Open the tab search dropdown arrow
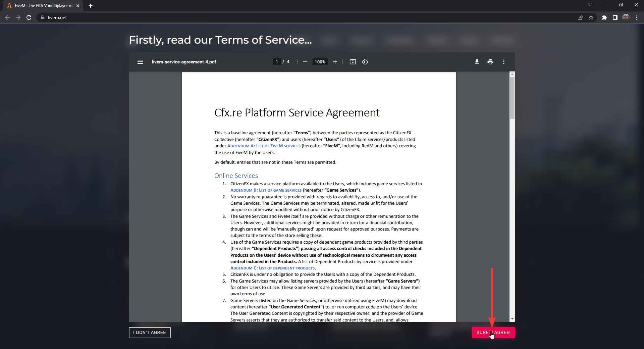Image resolution: width=644 pixels, height=349 pixels. pyautogui.click(x=590, y=5)
